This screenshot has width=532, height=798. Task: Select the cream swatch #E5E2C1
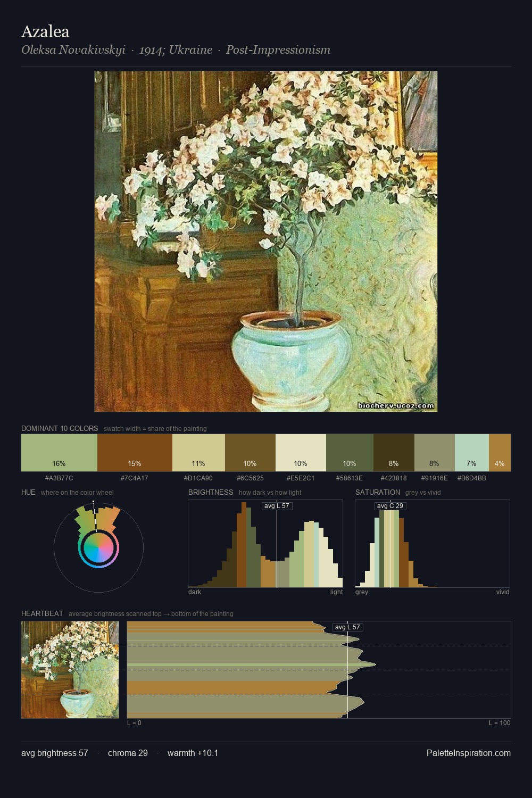point(301,453)
